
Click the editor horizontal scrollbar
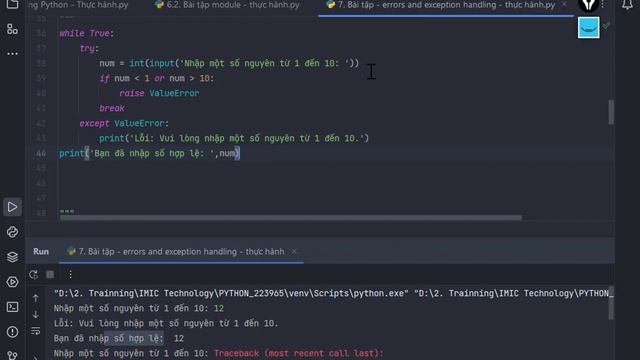tap(291, 217)
